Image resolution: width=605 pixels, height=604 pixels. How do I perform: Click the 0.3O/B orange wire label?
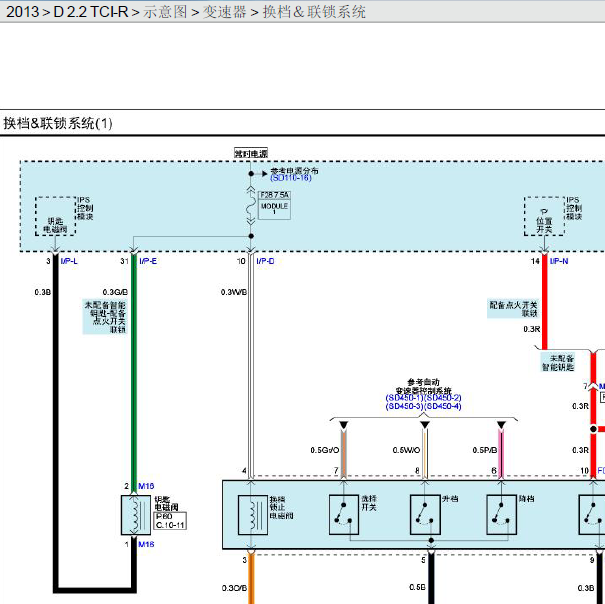coord(234,588)
